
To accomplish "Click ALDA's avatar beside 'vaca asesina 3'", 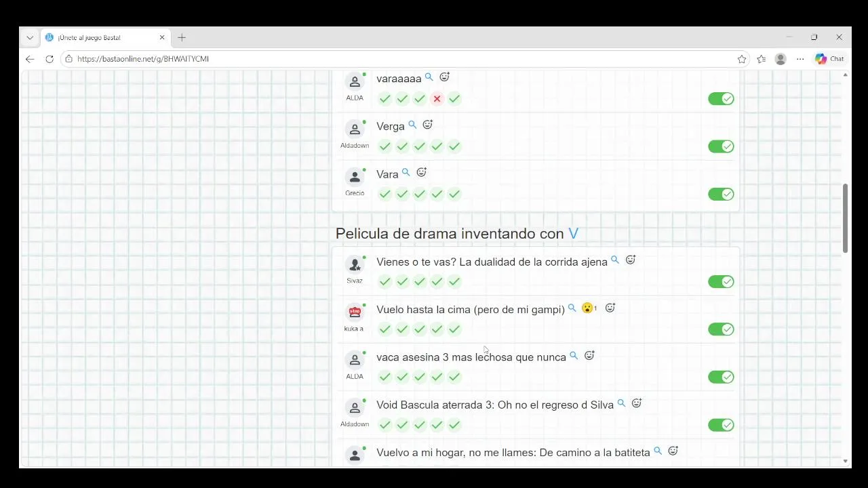I will (x=355, y=361).
